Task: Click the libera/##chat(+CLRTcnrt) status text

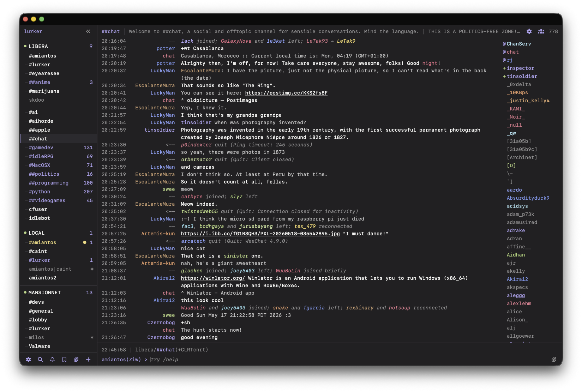Action: pyautogui.click(x=172, y=350)
